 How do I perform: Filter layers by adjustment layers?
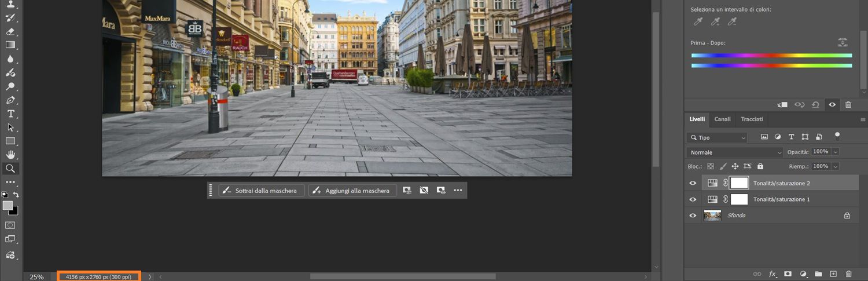coord(778,137)
